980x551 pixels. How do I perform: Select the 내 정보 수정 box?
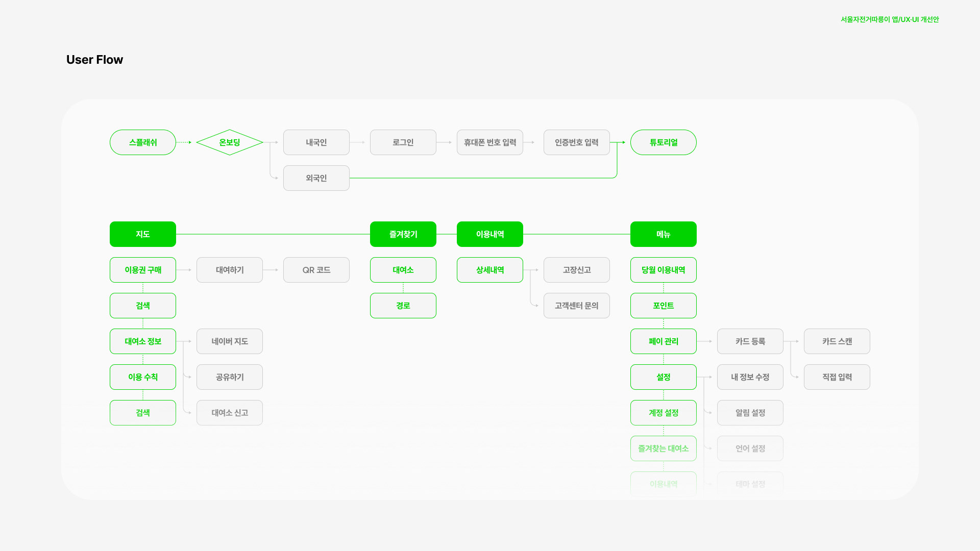[750, 377]
